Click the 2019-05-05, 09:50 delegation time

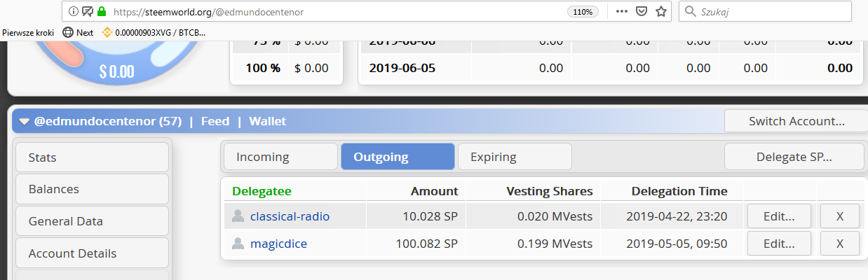coord(677,244)
